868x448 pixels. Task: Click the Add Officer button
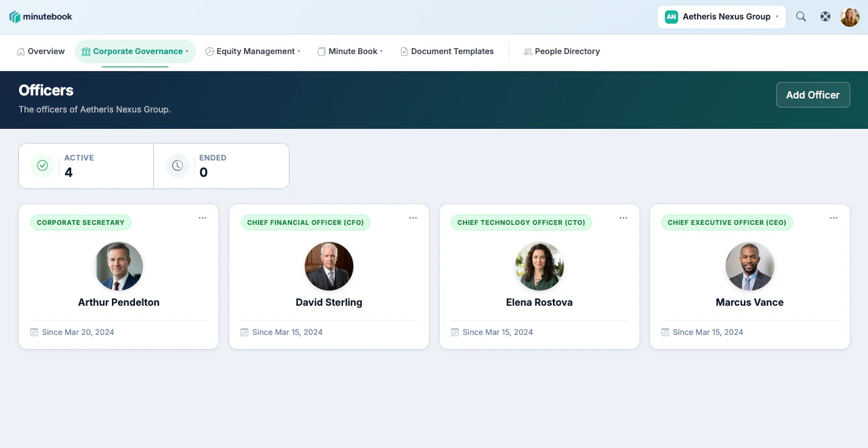[x=813, y=95]
